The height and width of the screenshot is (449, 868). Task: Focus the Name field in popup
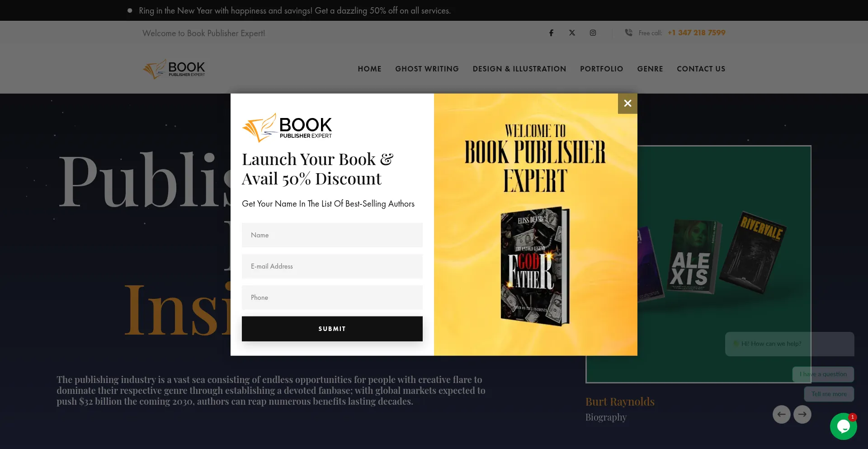point(332,235)
